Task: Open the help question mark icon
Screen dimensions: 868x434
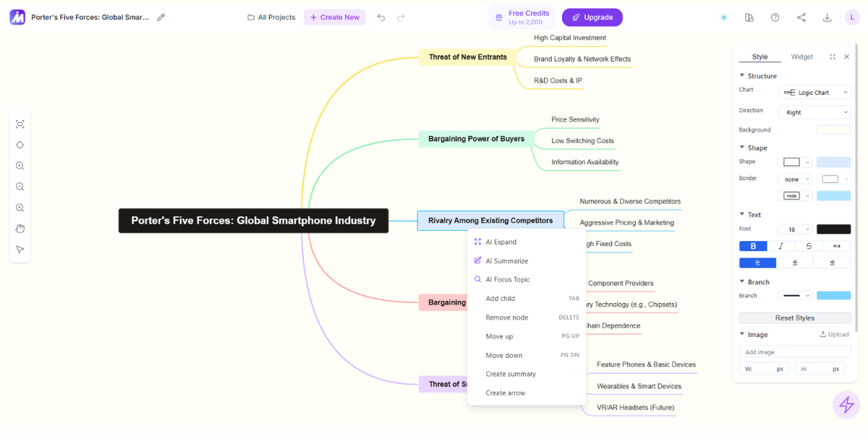Action: click(x=775, y=17)
